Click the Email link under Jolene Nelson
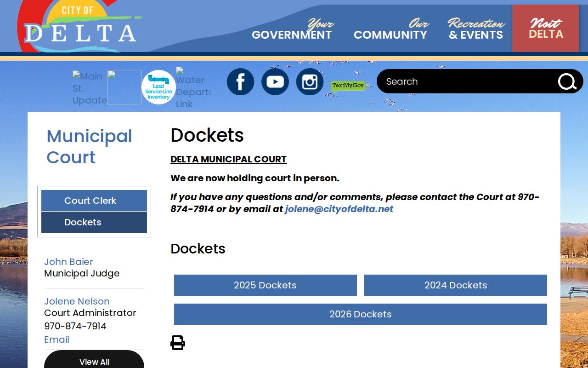The image size is (588, 368). pyautogui.click(x=57, y=339)
